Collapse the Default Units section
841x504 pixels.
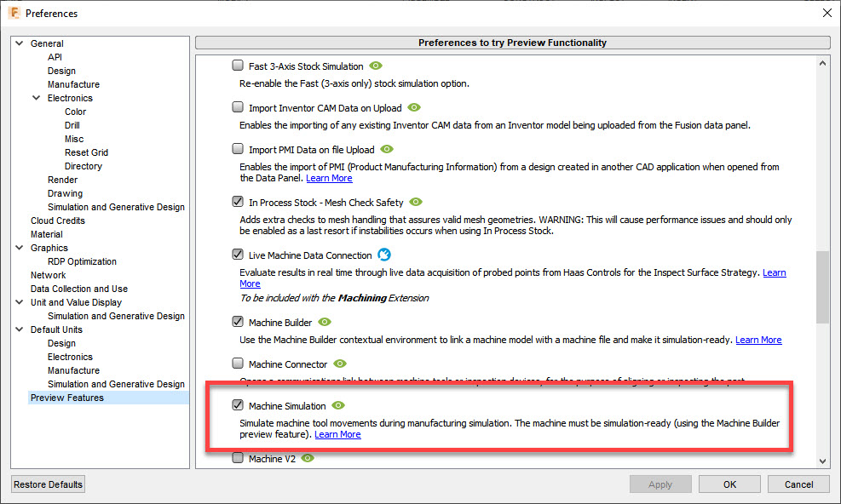19,329
